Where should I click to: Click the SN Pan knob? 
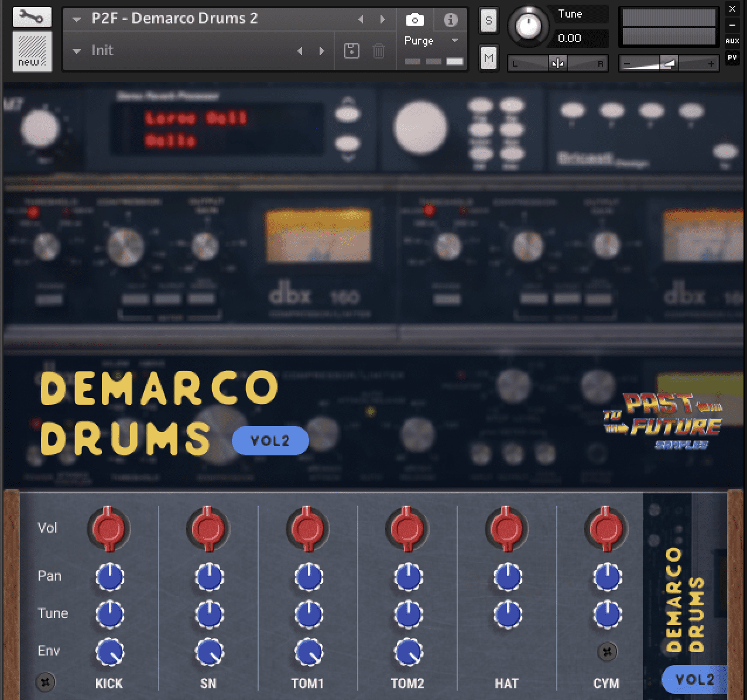click(x=209, y=577)
